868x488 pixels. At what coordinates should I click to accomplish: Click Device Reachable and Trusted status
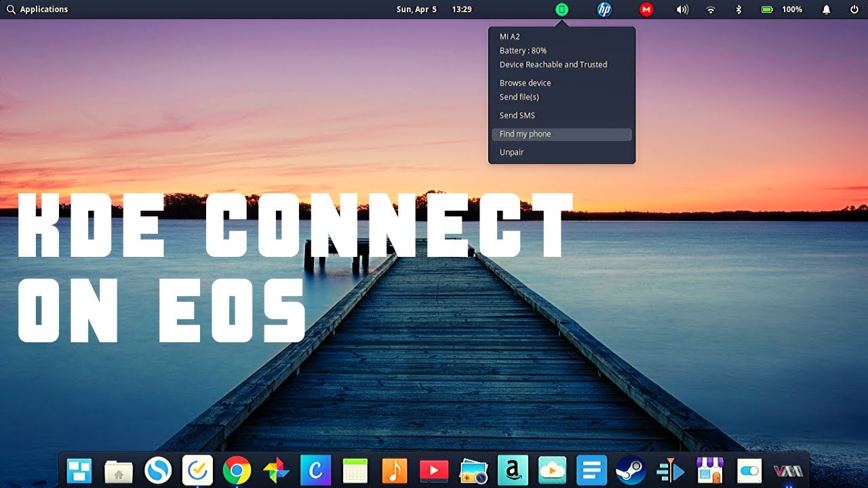(x=553, y=64)
